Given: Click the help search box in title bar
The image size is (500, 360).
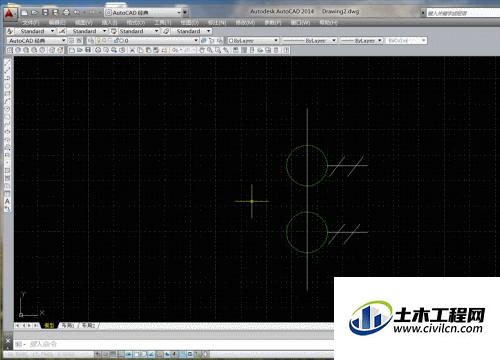Looking at the screenshot, I should 463,13.
